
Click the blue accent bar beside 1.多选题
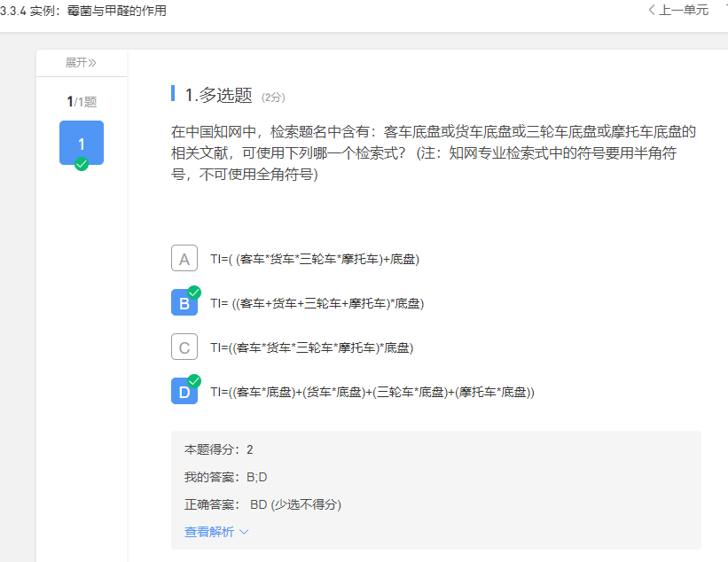point(172,92)
